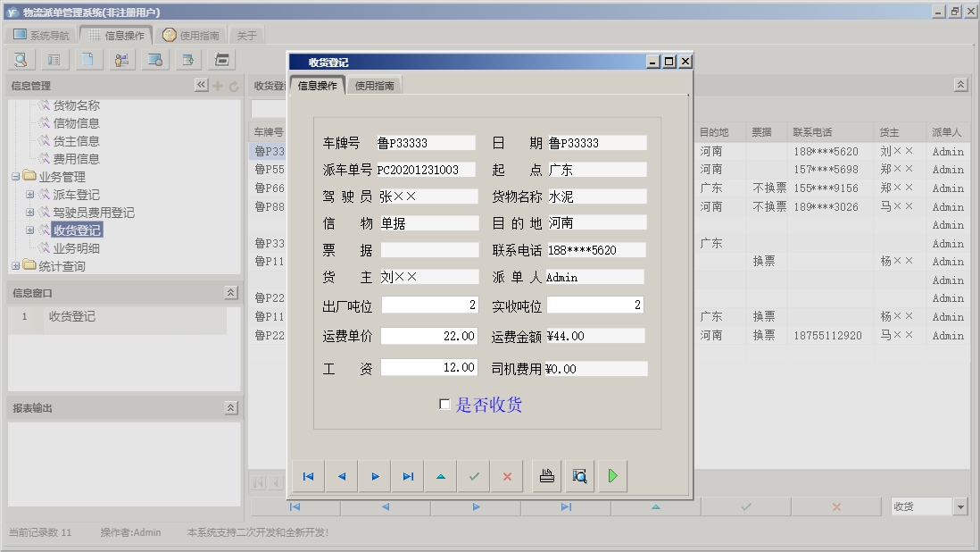The width and height of the screenshot is (980, 552).
Task: Open the 系统导航 tab
Action: [x=40, y=35]
